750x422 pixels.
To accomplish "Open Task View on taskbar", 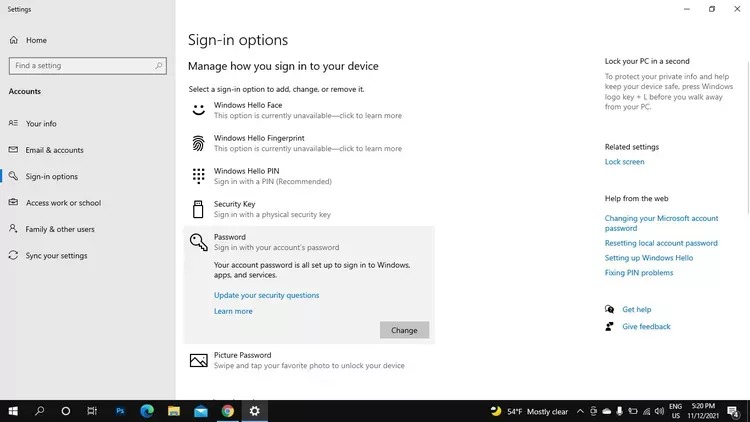I will point(92,411).
